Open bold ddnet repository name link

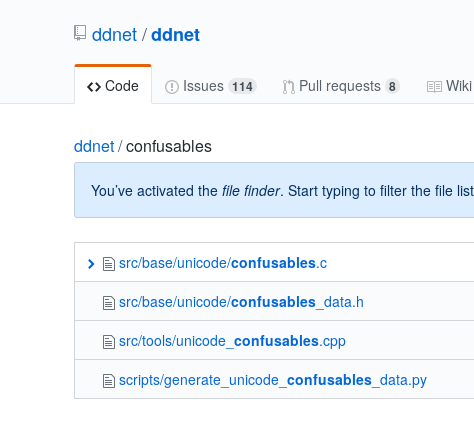pos(175,35)
